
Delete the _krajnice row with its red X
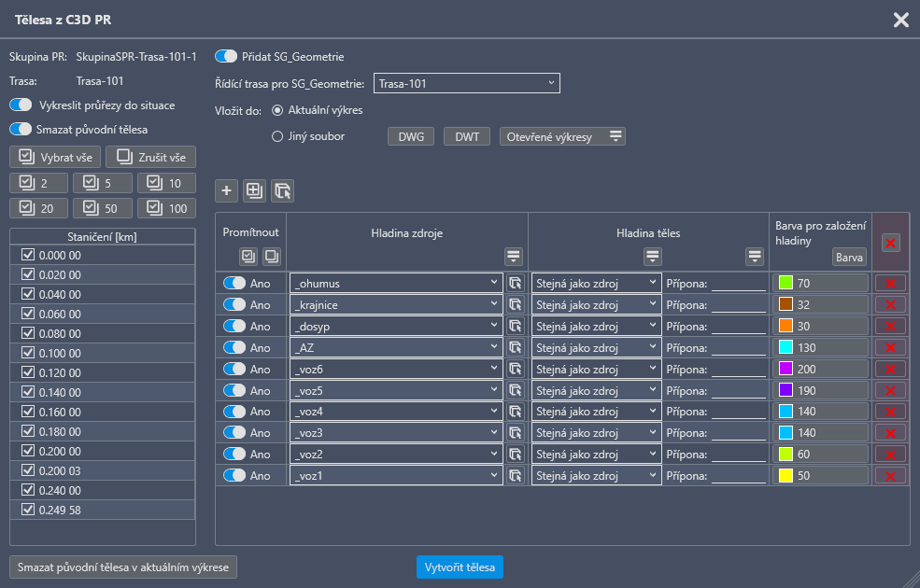pos(889,304)
